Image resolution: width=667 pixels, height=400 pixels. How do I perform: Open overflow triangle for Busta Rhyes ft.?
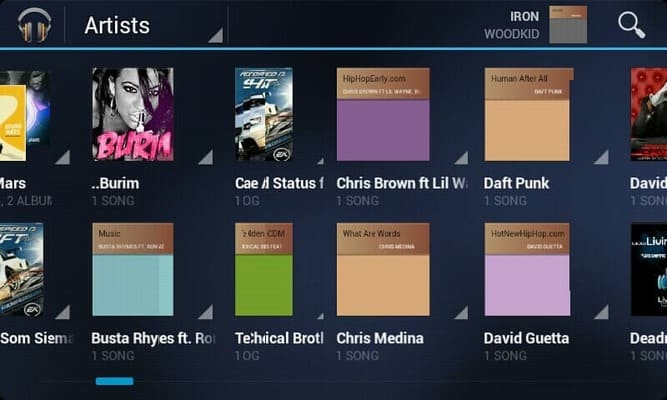click(206, 312)
